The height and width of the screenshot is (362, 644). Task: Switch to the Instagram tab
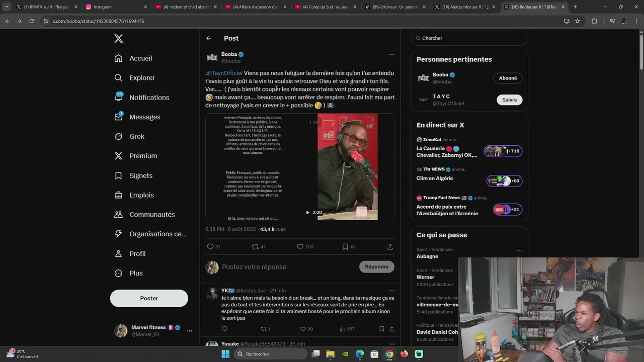click(116, 7)
